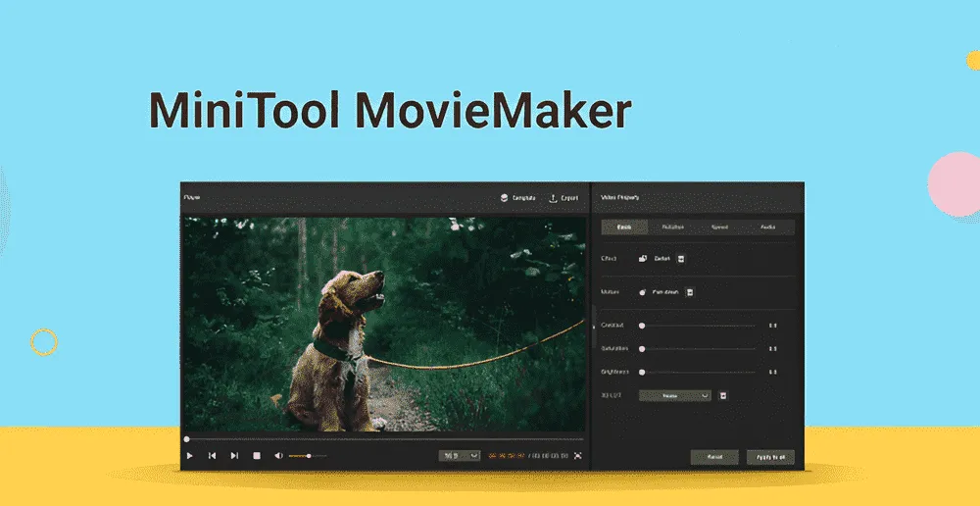Click the Motion icon
The height and width of the screenshot is (506, 980).
[x=643, y=292]
